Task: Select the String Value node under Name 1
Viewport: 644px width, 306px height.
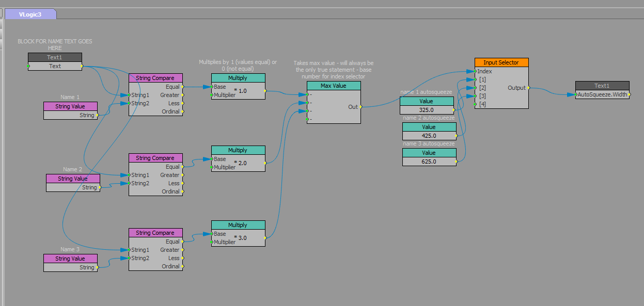Action: pos(70,106)
